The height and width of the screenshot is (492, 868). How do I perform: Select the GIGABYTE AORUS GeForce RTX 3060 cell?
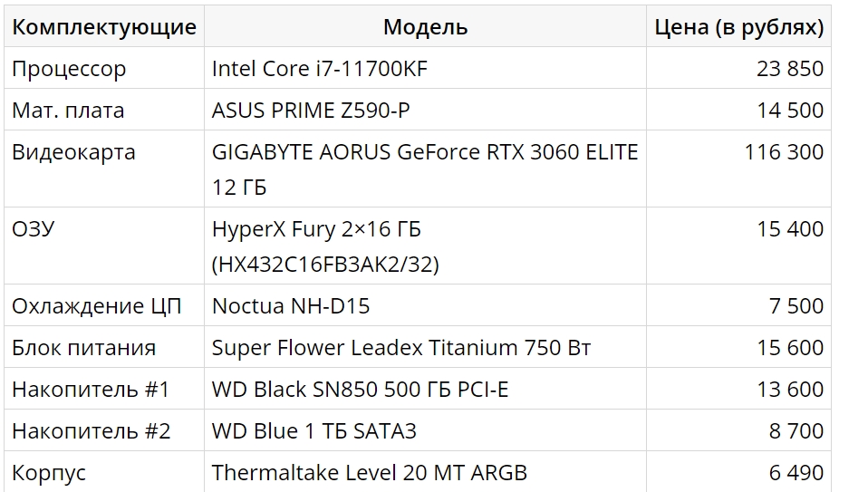424,169
